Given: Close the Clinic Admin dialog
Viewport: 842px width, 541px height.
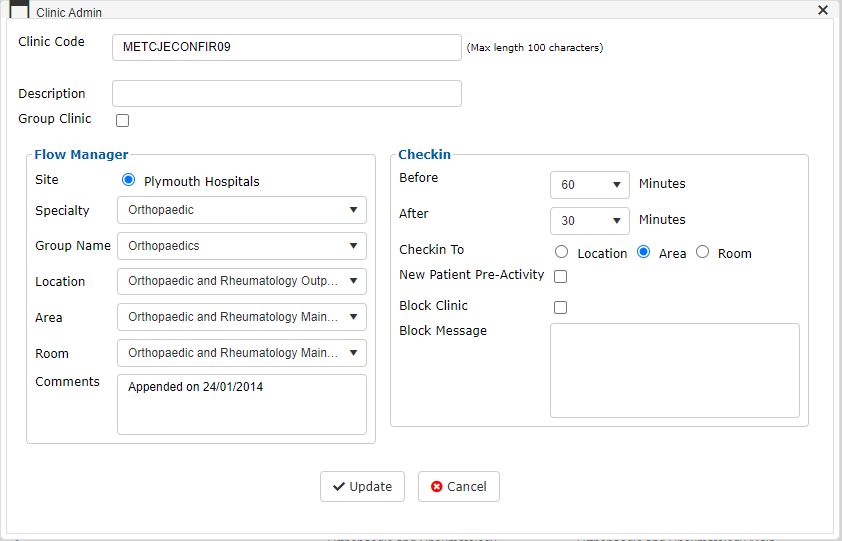Looking at the screenshot, I should click(x=823, y=10).
